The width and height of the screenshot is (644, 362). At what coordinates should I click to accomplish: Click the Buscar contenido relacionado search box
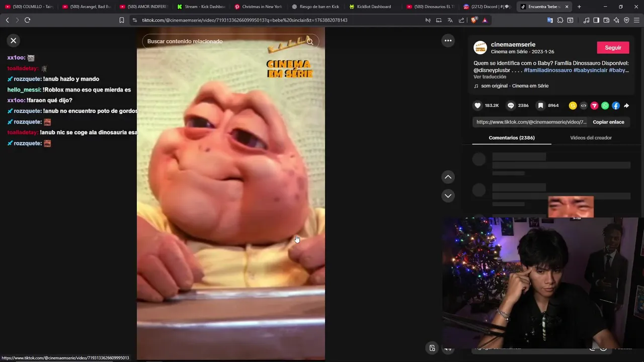230,41
